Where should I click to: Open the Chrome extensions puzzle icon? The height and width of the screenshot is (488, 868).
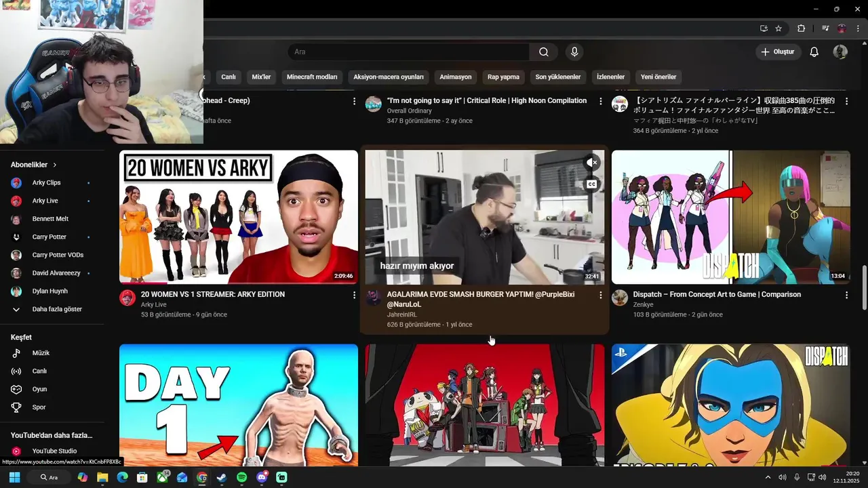tap(801, 28)
